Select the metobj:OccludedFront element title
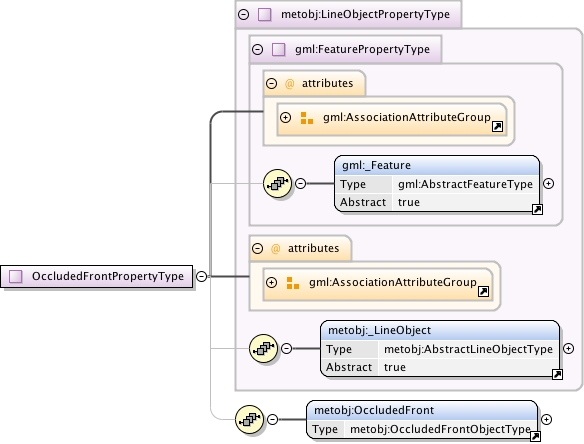Image resolution: width=584 pixels, height=444 pixels. pyautogui.click(x=374, y=410)
